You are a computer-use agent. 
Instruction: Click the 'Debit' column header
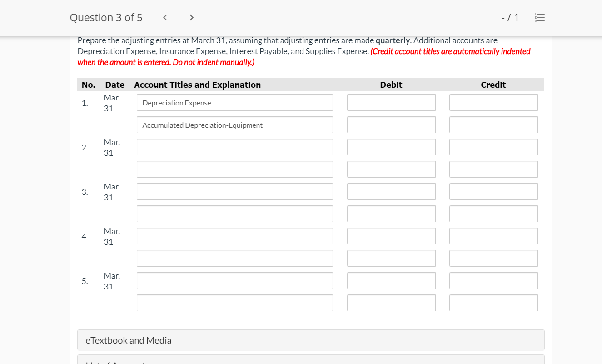pos(391,85)
